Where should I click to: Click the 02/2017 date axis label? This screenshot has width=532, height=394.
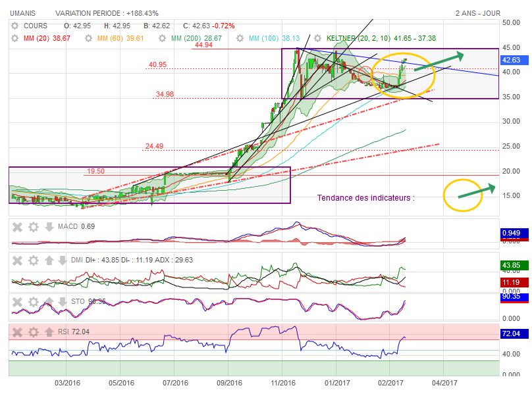(390, 383)
